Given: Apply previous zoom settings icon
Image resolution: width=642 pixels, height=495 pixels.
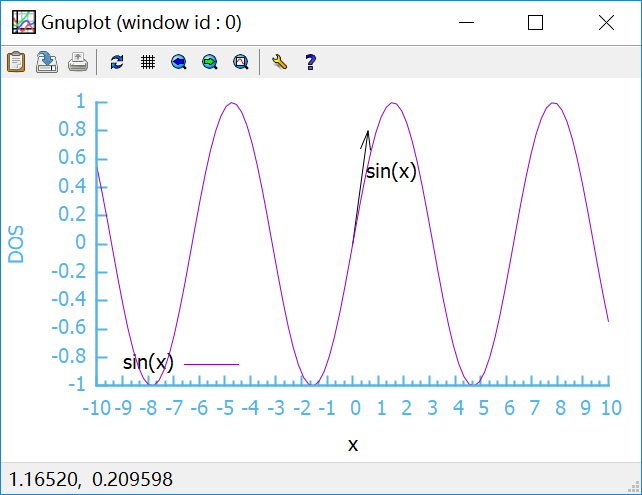Looking at the screenshot, I should pyautogui.click(x=179, y=62).
